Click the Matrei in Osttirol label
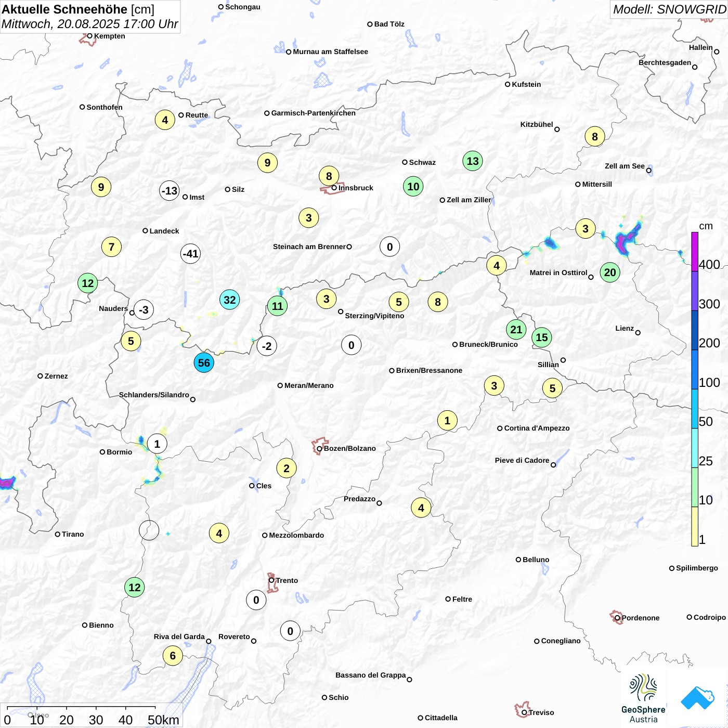The width and height of the screenshot is (728, 728). pos(558,272)
